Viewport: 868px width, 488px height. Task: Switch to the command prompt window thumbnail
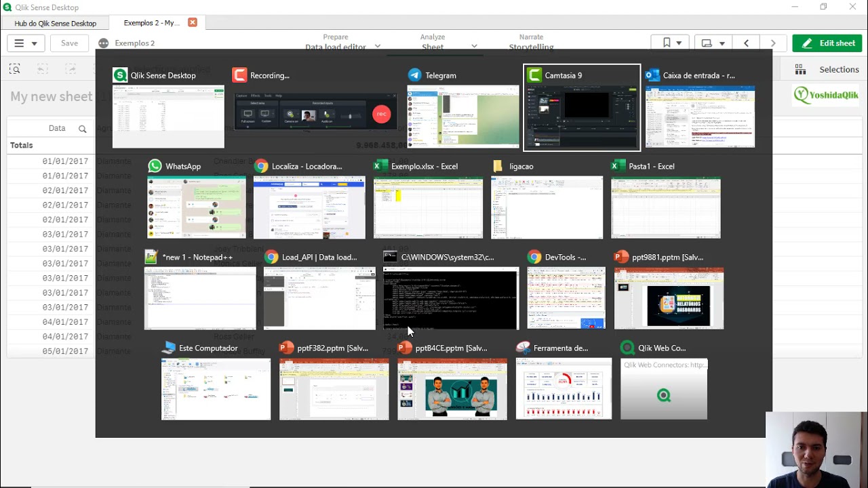(x=451, y=298)
